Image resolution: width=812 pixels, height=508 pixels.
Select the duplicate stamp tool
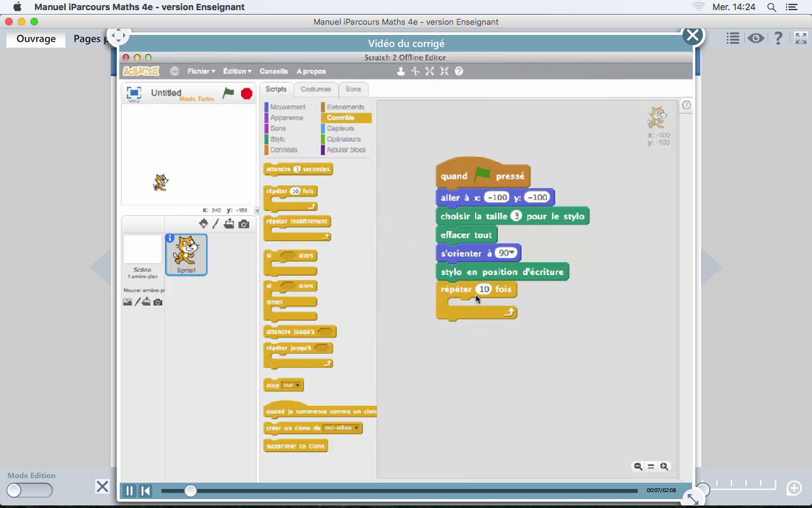tap(401, 71)
